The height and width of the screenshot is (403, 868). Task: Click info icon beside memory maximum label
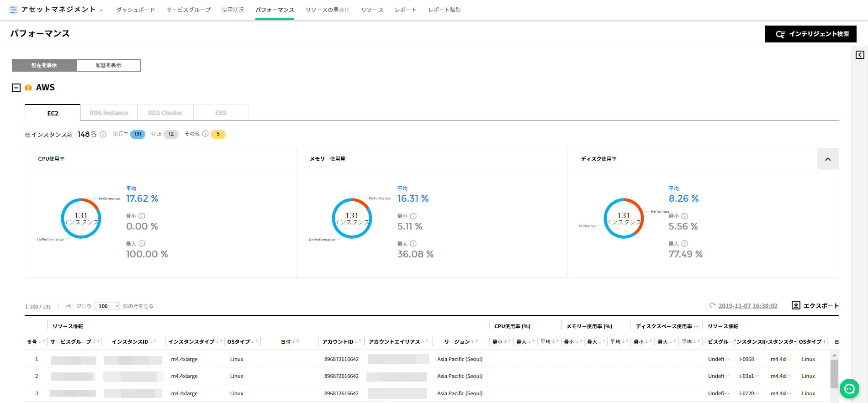(x=413, y=244)
